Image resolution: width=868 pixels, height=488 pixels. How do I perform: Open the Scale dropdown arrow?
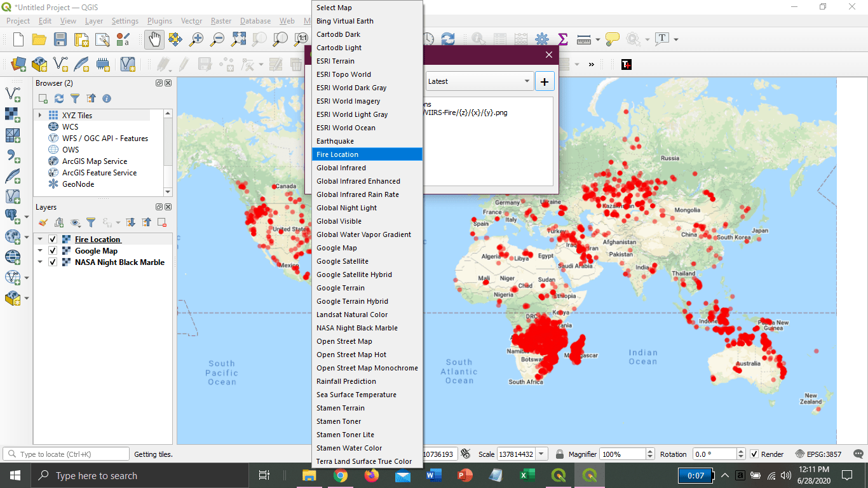click(541, 454)
